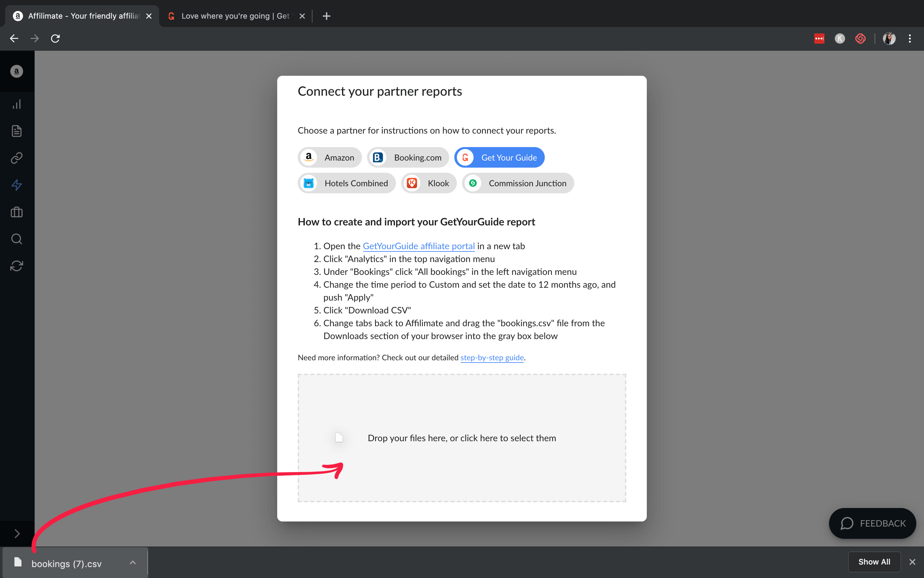Click the file drop zone to select files
924x578 pixels.
pos(462,438)
